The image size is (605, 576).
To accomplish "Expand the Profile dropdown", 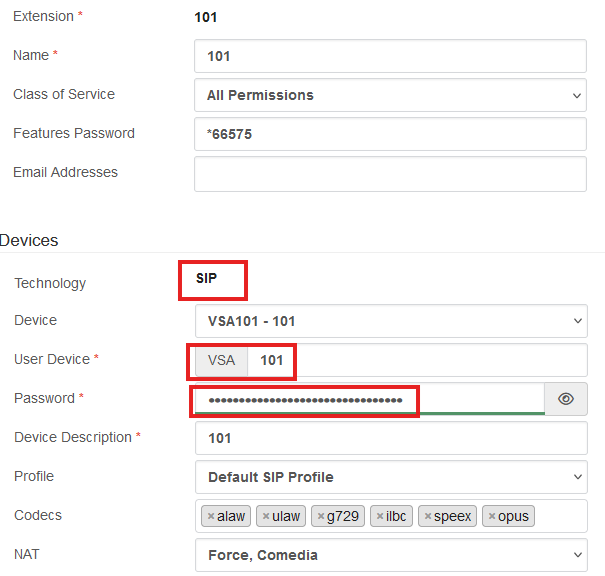I will tap(391, 477).
